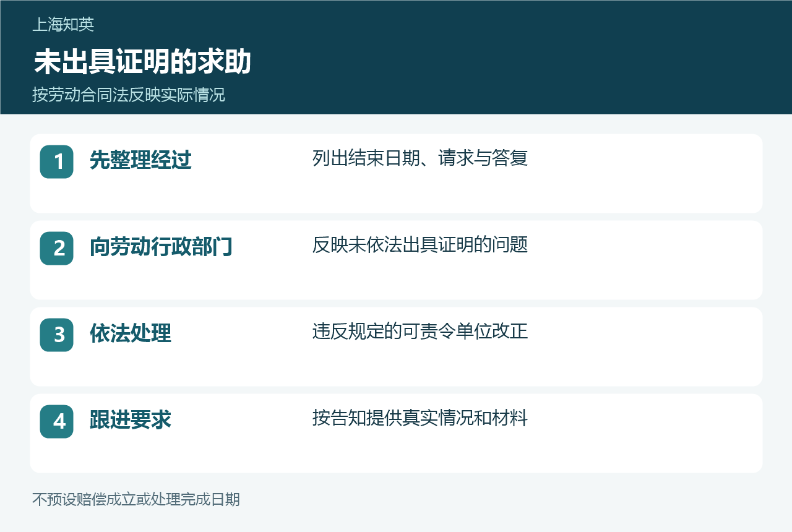Image resolution: width=792 pixels, height=532 pixels.
Task: Click the step number 3 badge
Action: pos(56,335)
